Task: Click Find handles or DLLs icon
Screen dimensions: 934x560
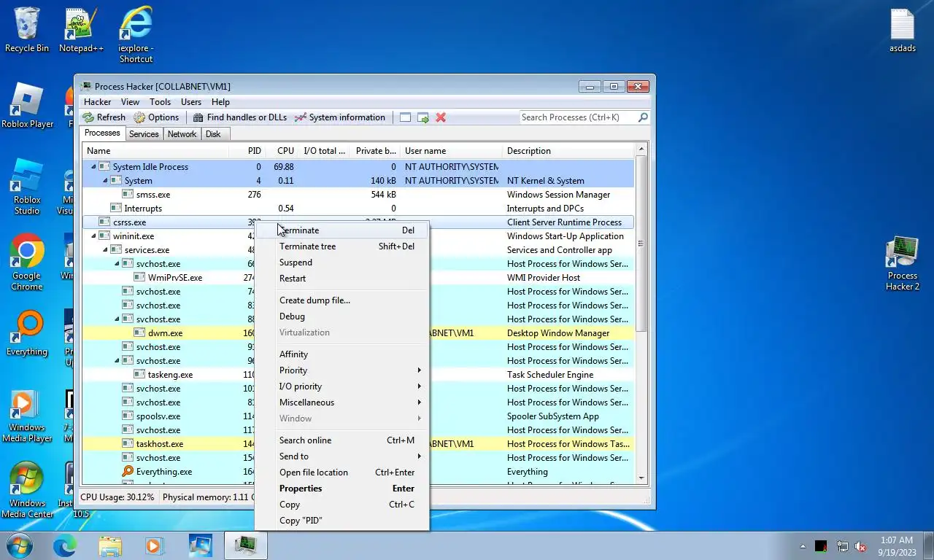Action: [x=198, y=117]
